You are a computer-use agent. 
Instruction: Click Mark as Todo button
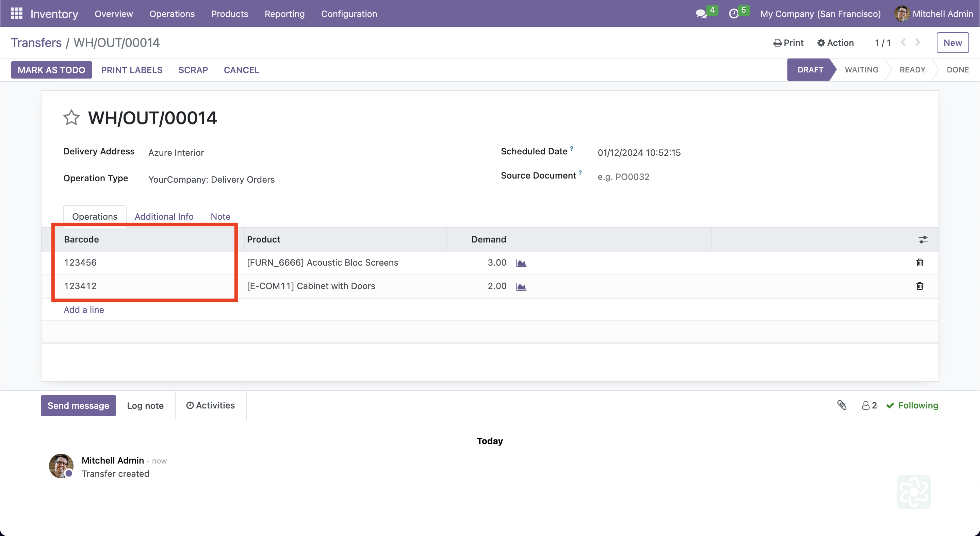(51, 70)
